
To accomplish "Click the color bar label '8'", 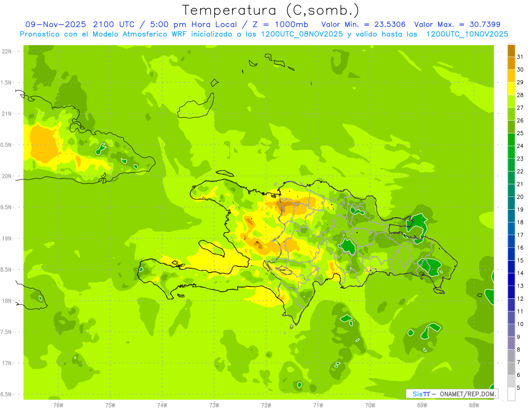I will [x=519, y=350].
